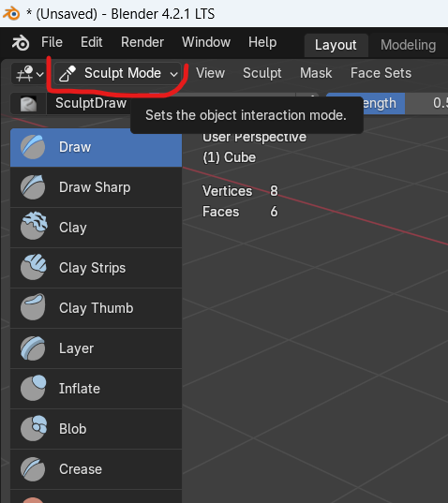Select the Layer brush tool

coord(96,348)
